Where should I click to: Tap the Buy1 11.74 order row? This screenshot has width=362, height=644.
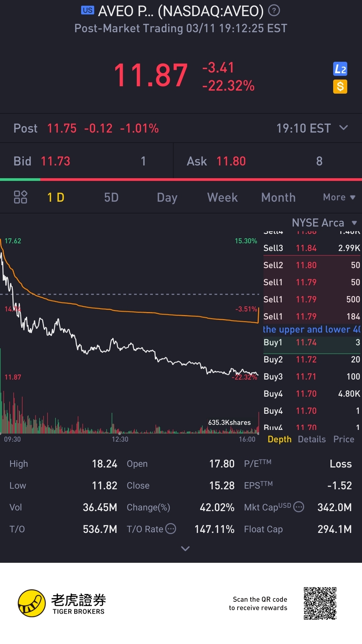click(x=312, y=342)
